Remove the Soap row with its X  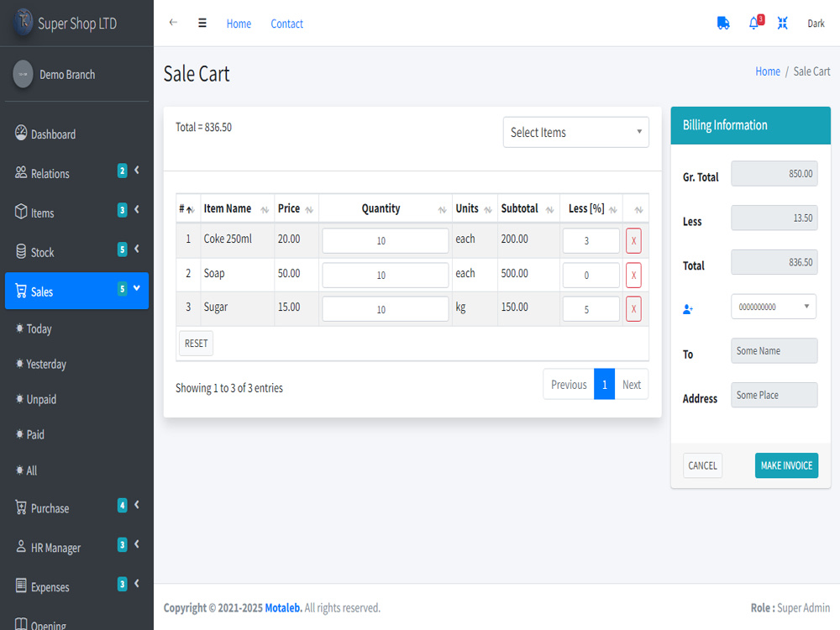(x=633, y=276)
